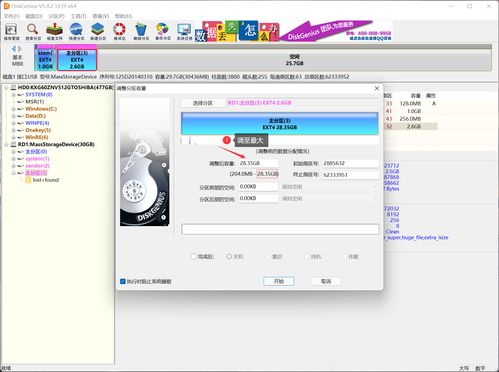Click the 新建分区 new partition toolbar icon
Viewport: 499px width, 372px height.
(98, 32)
